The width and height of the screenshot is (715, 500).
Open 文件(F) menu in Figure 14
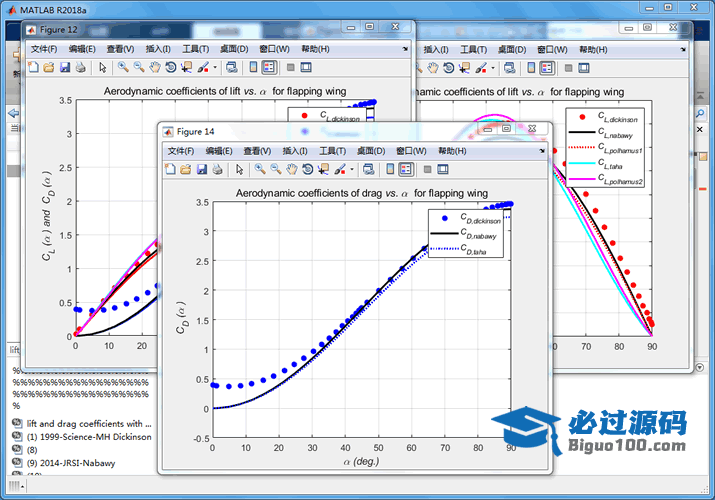point(181,151)
